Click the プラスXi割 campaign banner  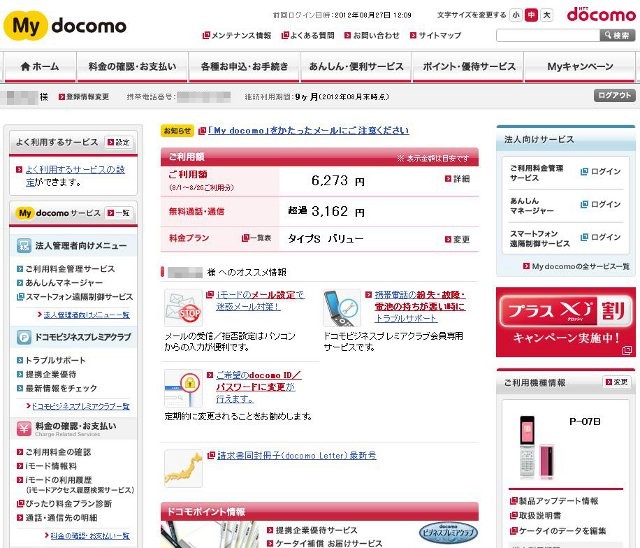pos(566,322)
